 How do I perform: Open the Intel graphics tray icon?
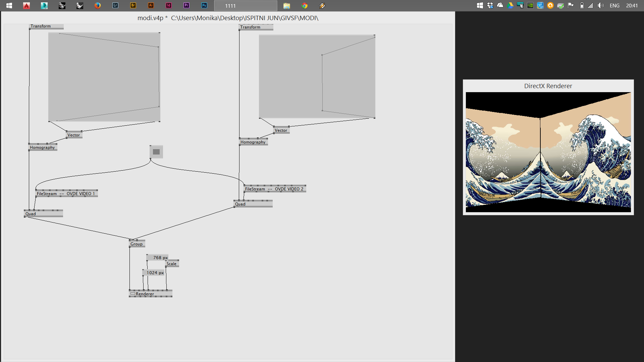click(540, 5)
